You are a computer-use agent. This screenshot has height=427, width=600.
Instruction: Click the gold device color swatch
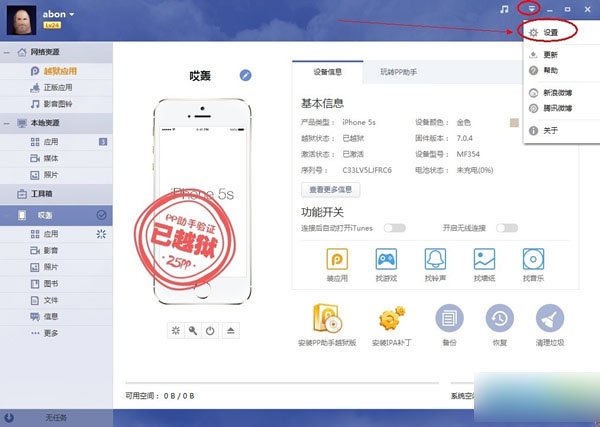(x=514, y=122)
